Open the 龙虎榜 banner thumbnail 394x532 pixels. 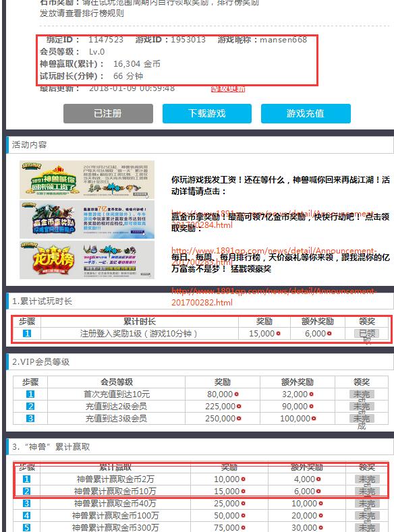coord(87,260)
